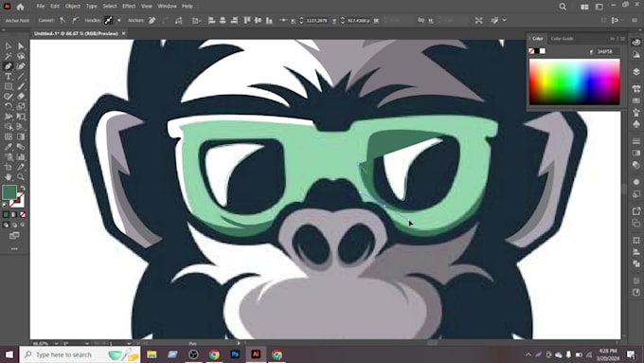Click the taskbar search box

pos(80,354)
